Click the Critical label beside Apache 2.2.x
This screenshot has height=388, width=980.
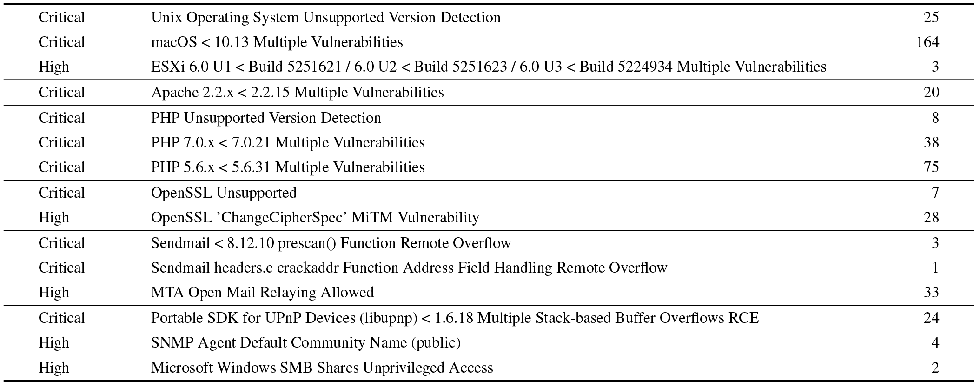pyautogui.click(x=62, y=93)
